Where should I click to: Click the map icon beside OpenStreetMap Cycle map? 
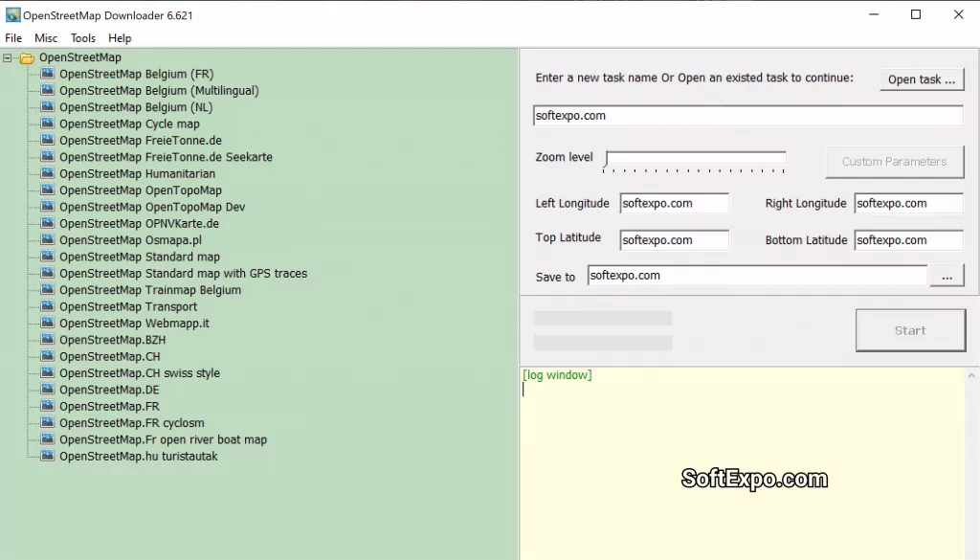[x=47, y=123]
